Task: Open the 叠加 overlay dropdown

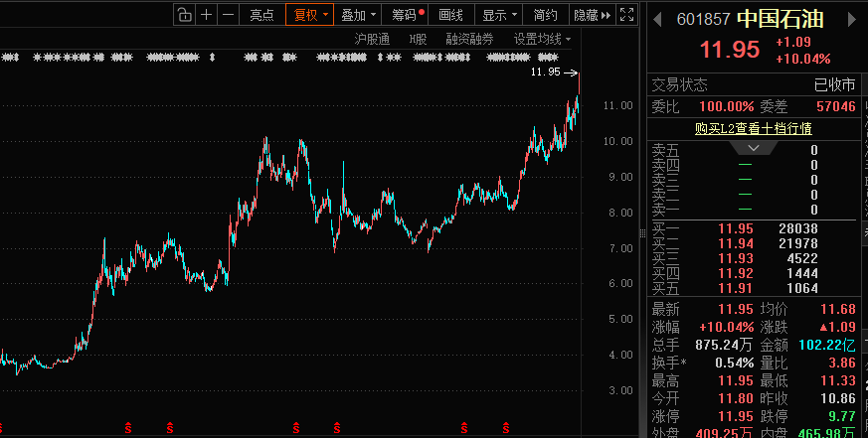Action: (x=359, y=14)
